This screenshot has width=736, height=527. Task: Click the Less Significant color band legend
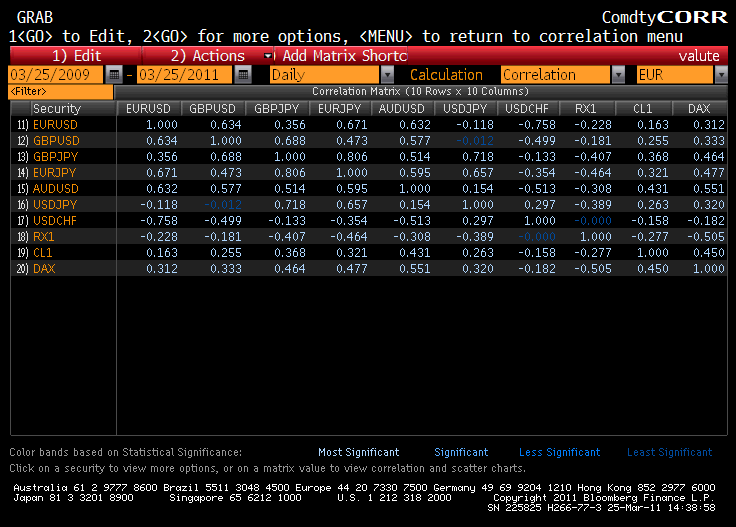click(560, 452)
